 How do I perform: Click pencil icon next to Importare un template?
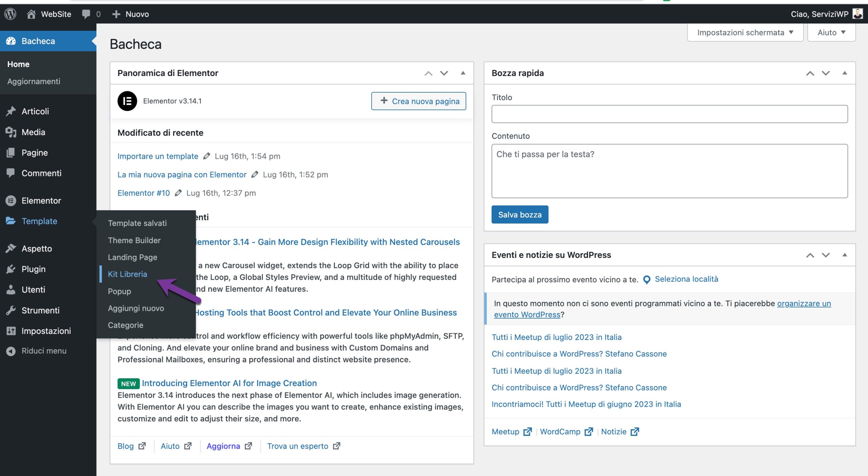pyautogui.click(x=206, y=156)
